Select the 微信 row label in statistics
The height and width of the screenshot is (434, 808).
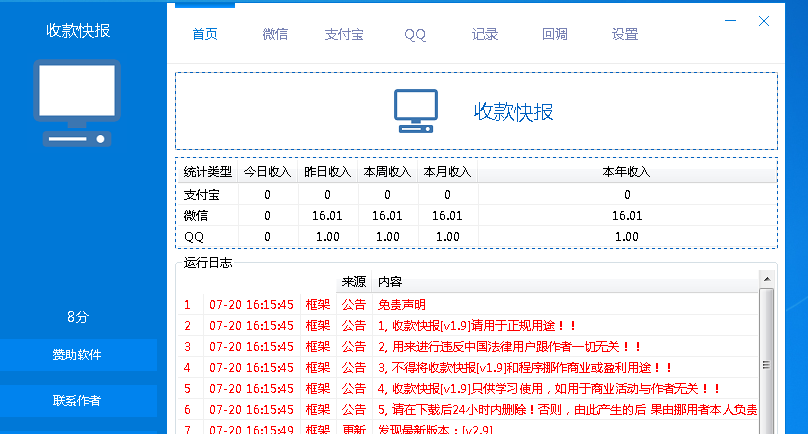coord(196,216)
